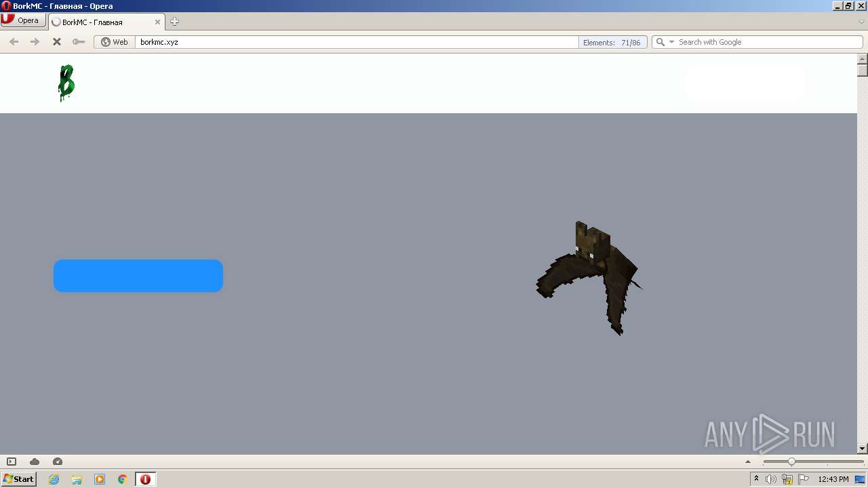
Task: Open Windows Explorer folder icon
Action: click(x=77, y=479)
